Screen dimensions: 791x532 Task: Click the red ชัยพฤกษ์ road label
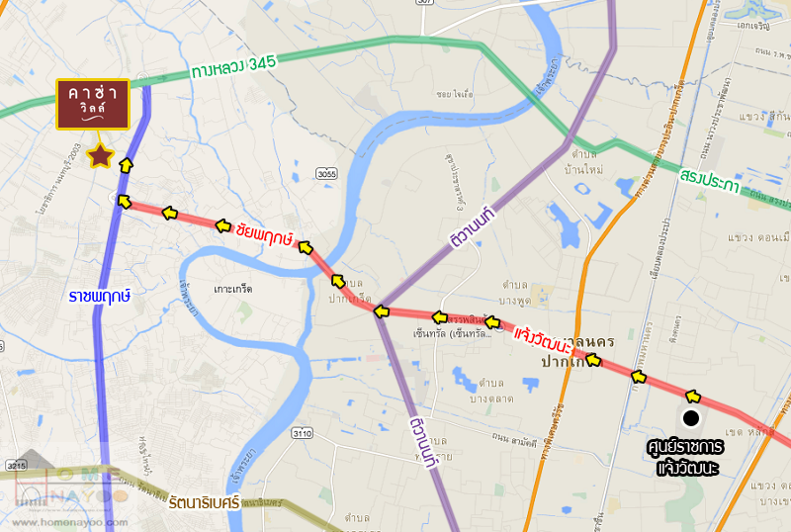pyautogui.click(x=264, y=235)
